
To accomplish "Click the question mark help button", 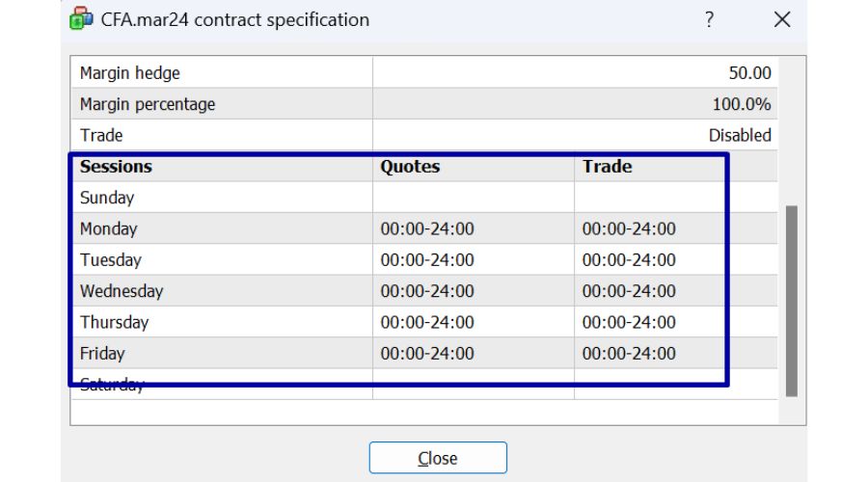I will tap(709, 19).
